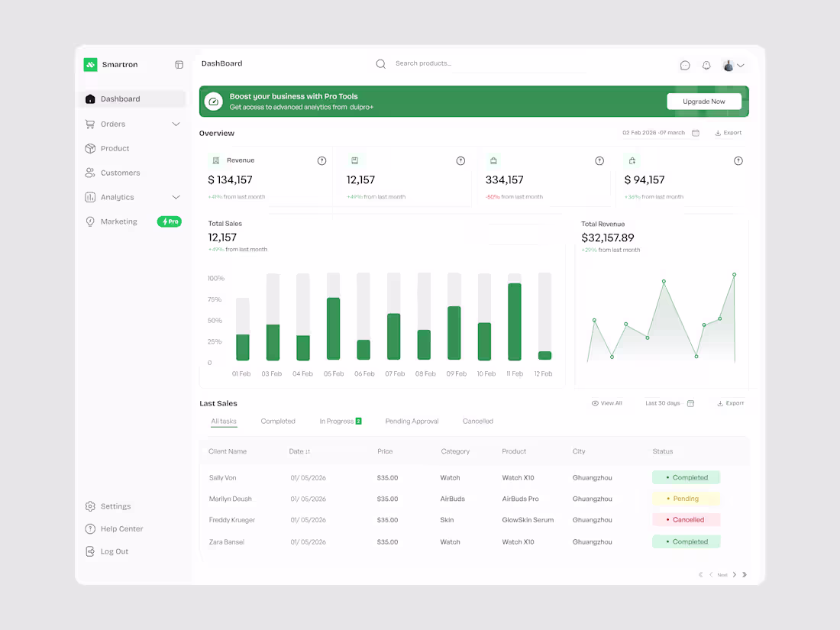Expand the Orders sidebar section
Viewport: 840px width, 630px height.
176,124
